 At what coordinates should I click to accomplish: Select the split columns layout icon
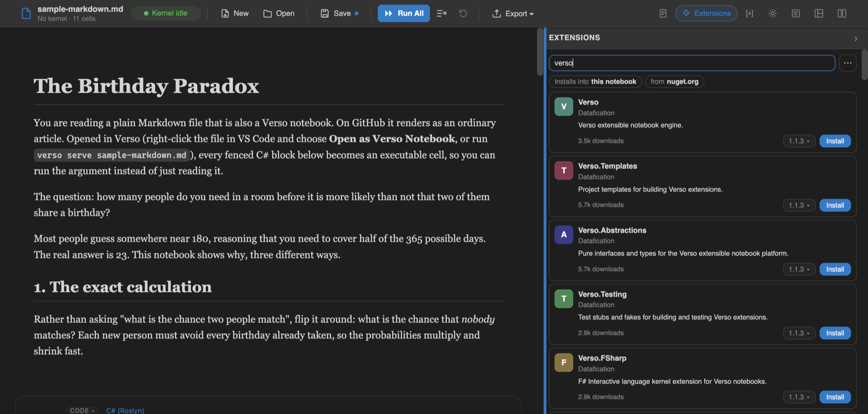coord(842,13)
